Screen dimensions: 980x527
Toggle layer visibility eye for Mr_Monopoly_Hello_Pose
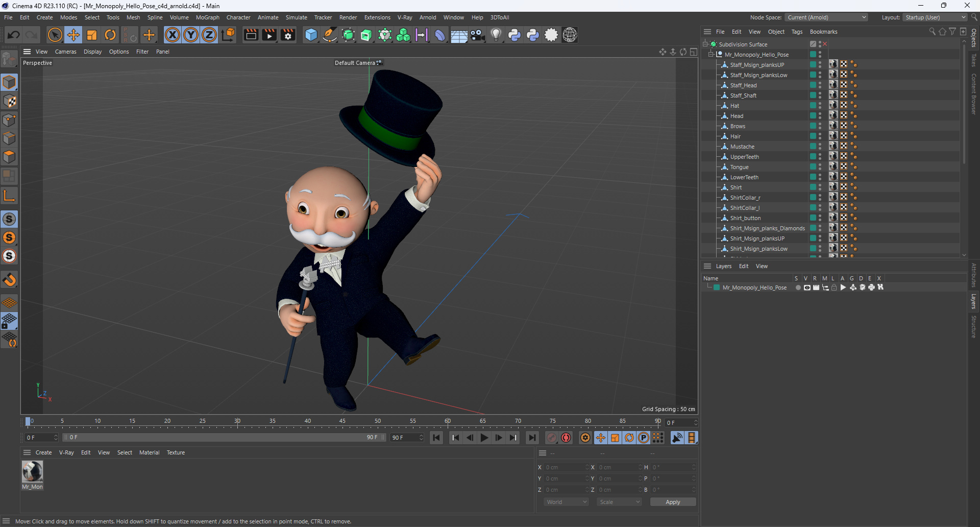point(807,288)
